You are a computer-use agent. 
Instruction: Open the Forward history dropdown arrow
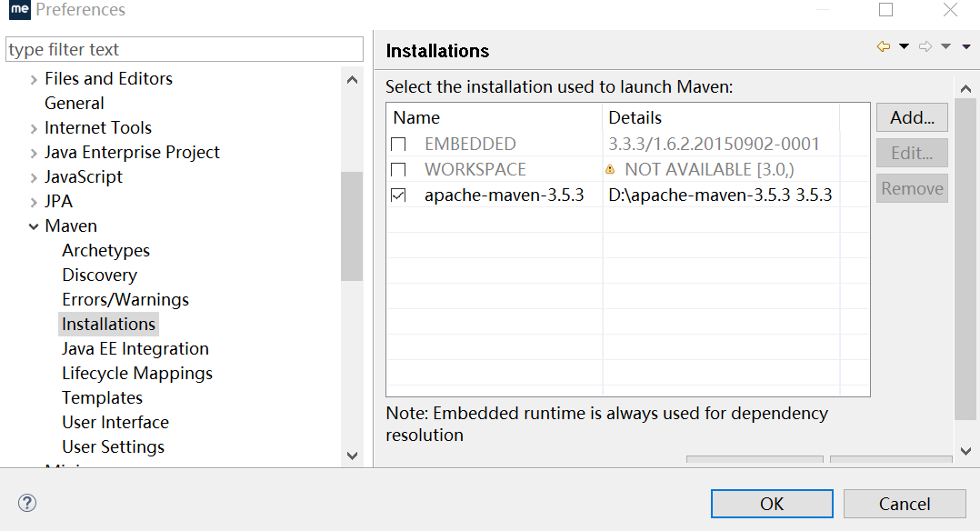(x=945, y=46)
